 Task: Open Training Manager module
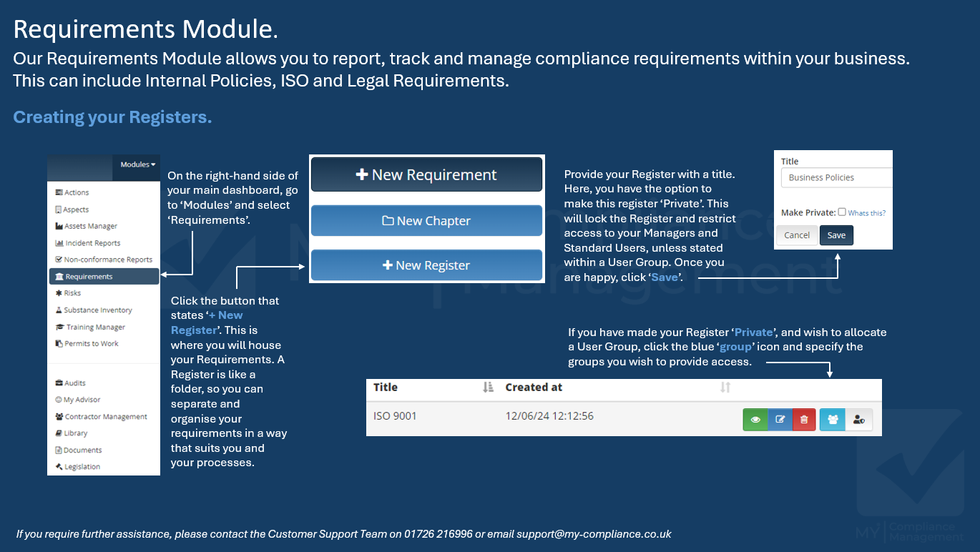pos(94,327)
